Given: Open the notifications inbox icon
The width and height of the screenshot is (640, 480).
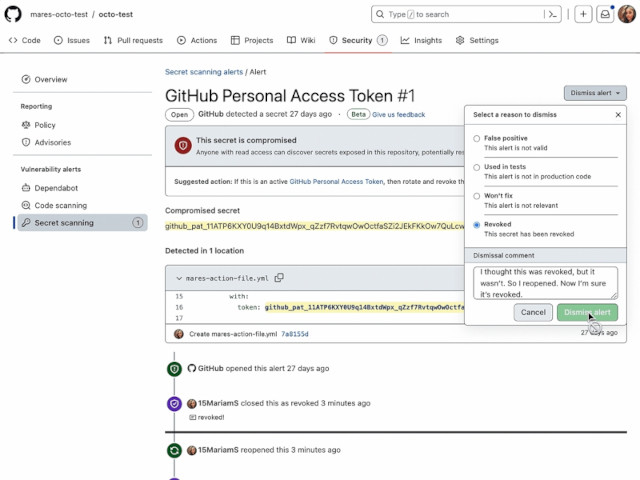Looking at the screenshot, I should coord(605,14).
